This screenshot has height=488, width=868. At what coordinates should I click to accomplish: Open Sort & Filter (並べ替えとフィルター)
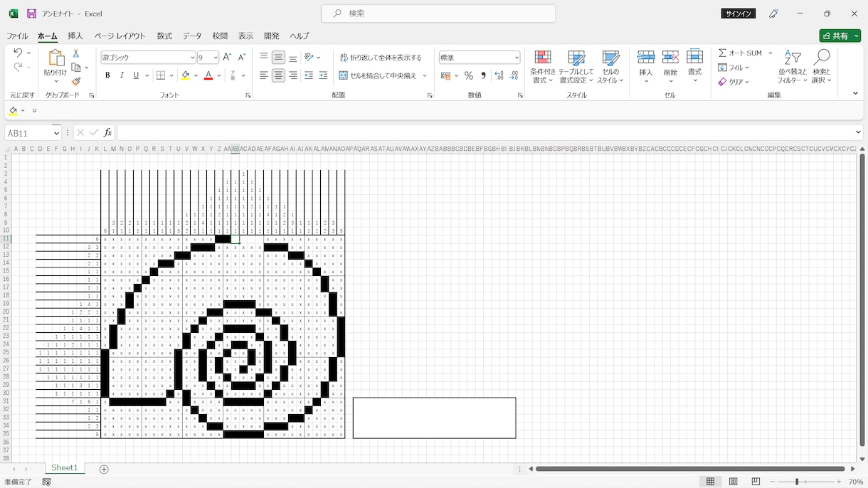[x=793, y=68]
